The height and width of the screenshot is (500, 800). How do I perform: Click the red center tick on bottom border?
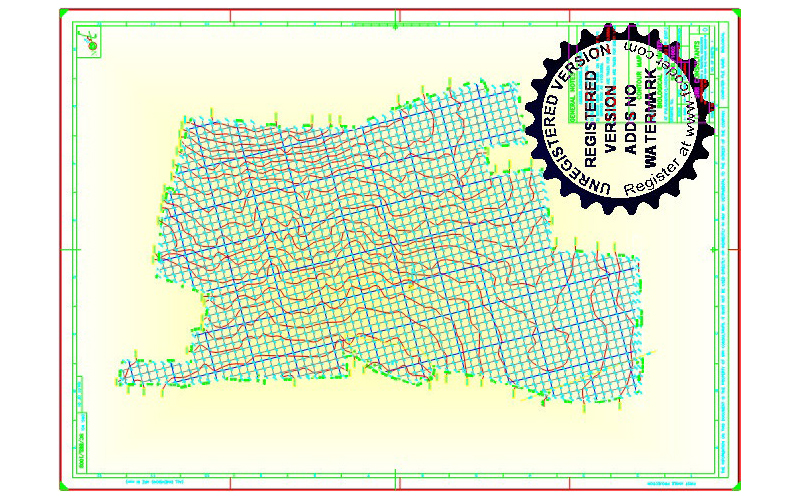click(400, 485)
